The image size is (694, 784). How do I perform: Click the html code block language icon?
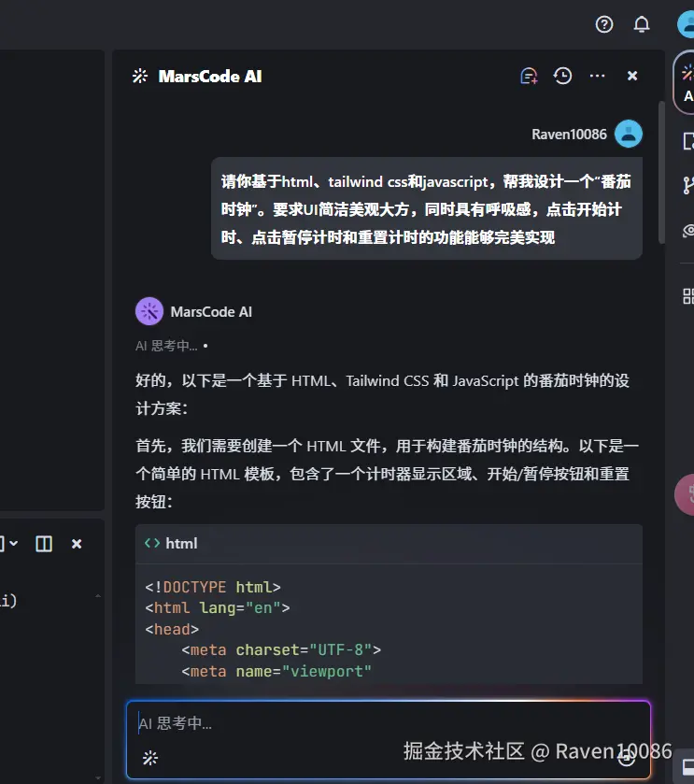click(x=152, y=543)
